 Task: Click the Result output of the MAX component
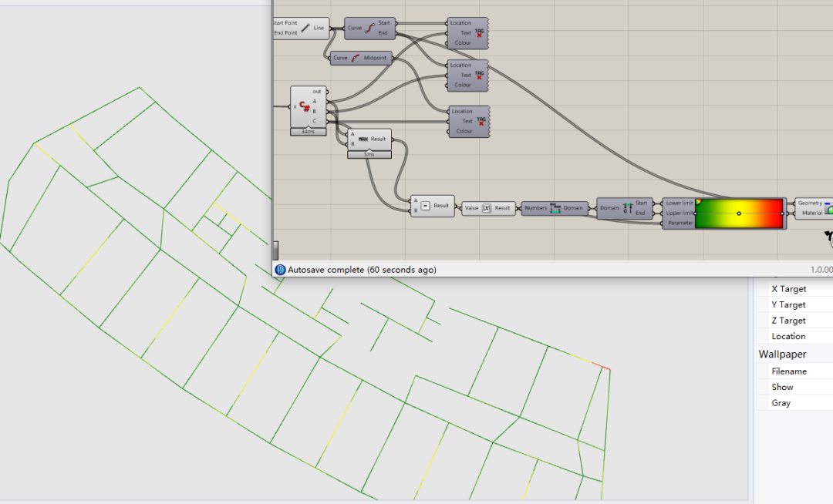tap(378, 139)
